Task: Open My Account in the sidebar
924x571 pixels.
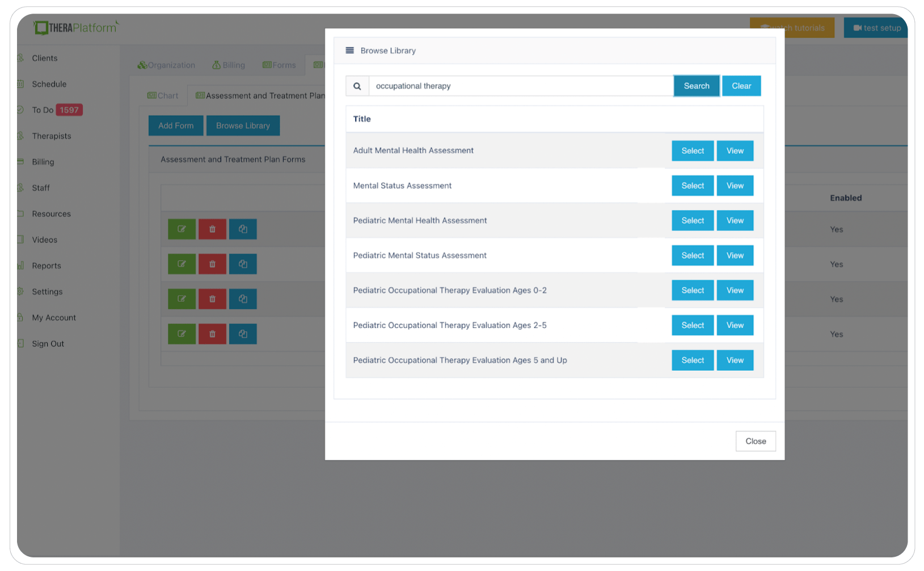Action: (54, 318)
